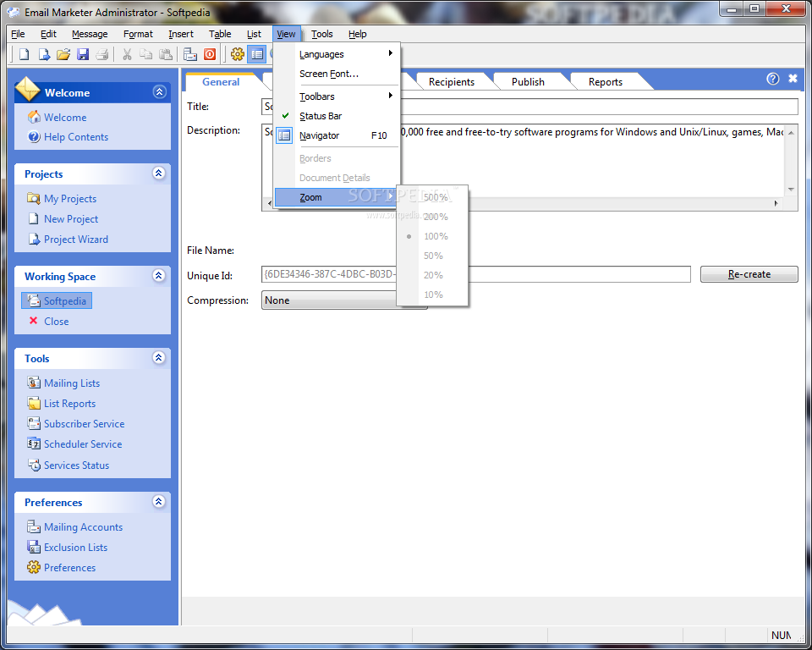Click the Cut scissors icon
This screenshot has height=650, width=812.
[127, 54]
